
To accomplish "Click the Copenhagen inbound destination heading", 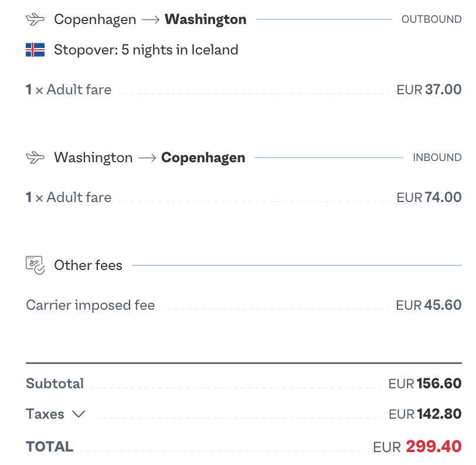I will click(203, 158).
